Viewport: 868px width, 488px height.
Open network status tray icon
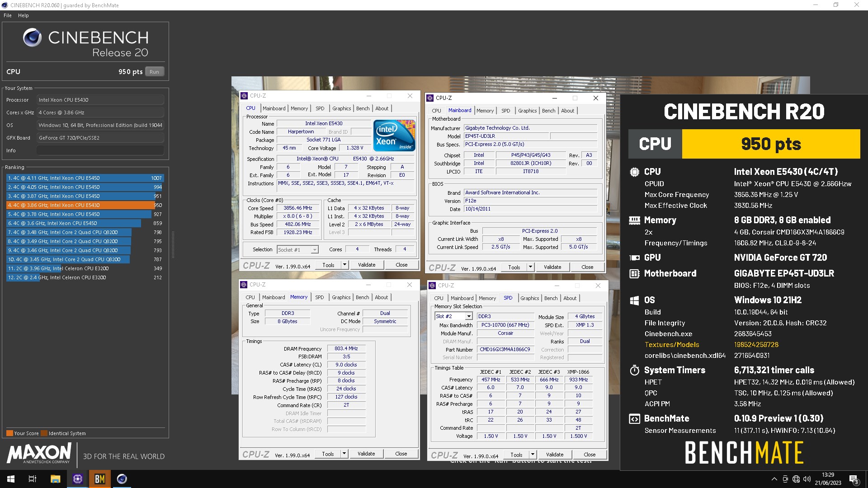click(796, 479)
